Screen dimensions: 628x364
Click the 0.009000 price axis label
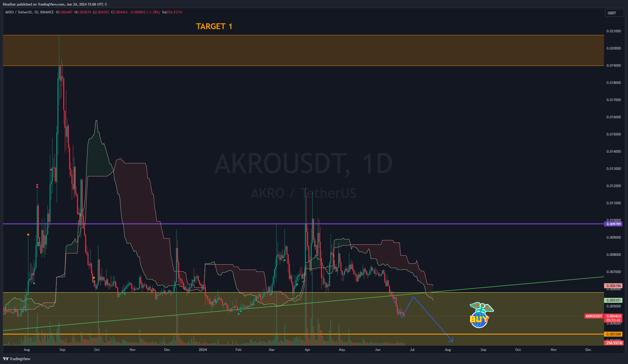613,238
